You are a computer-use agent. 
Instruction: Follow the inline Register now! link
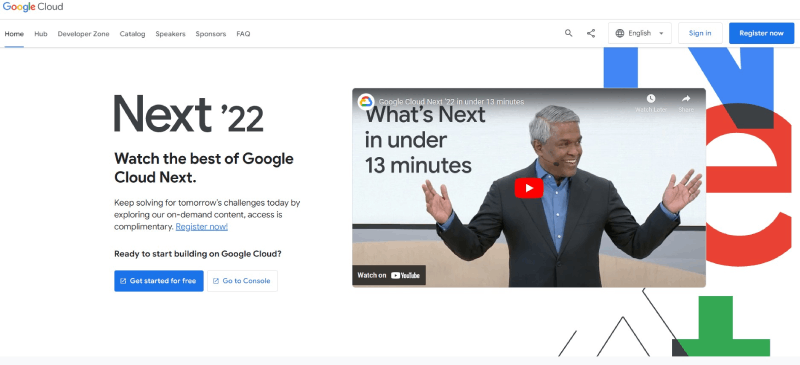click(x=202, y=227)
